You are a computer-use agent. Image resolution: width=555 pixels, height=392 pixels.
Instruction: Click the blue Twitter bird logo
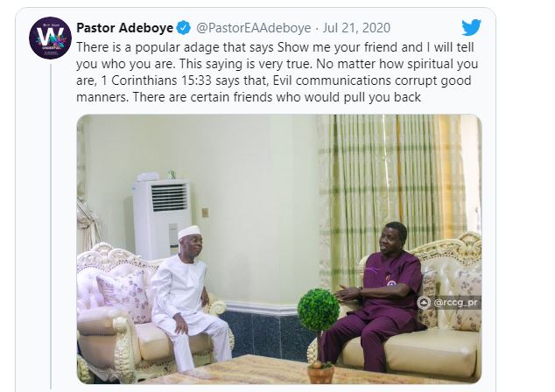point(471,27)
